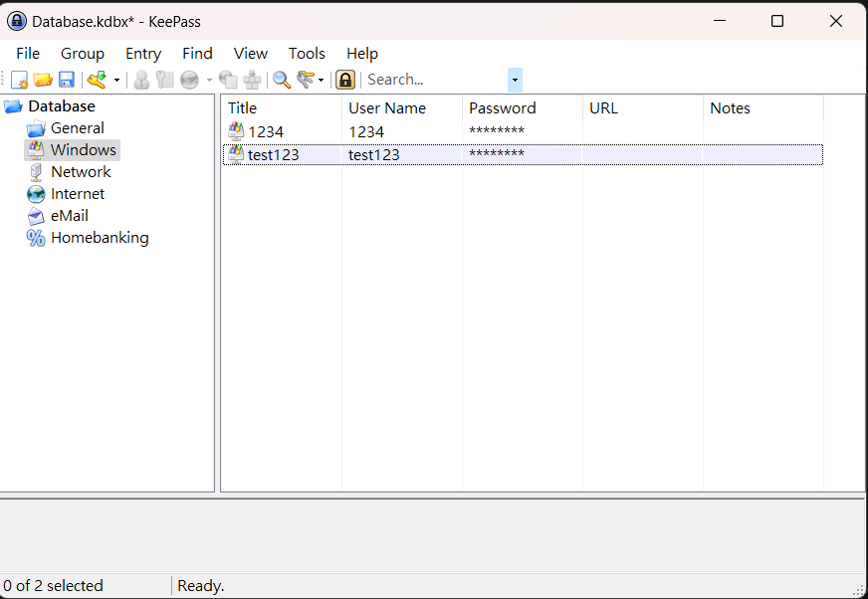Open the View menu
Viewport: 868px width, 599px height.
(251, 53)
